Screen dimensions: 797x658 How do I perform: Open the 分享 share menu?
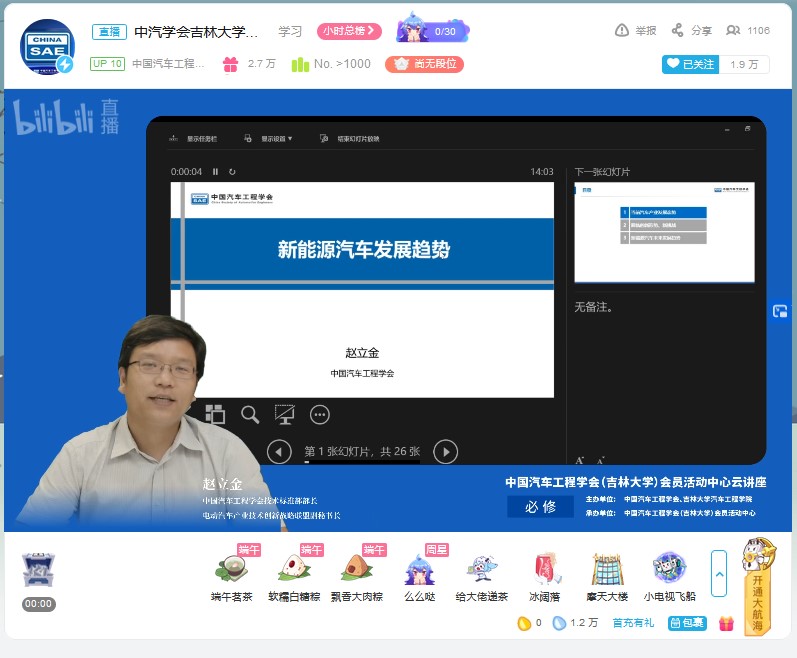click(x=692, y=31)
